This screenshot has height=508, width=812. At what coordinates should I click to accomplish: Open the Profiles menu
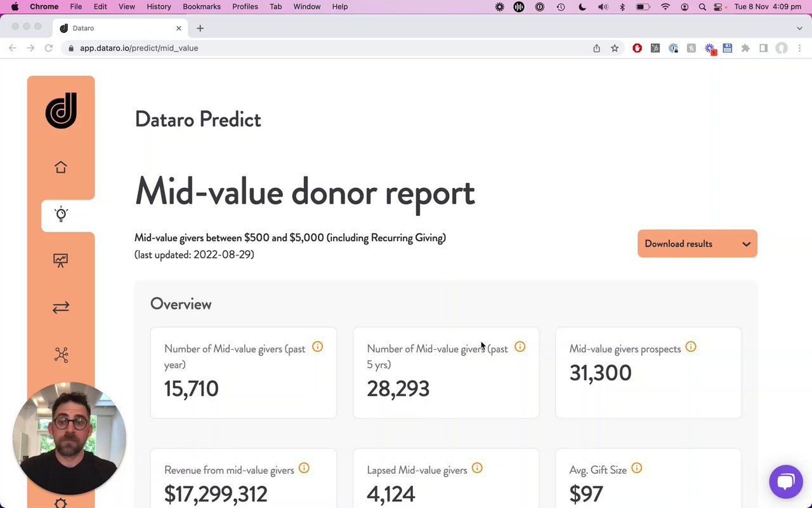245,6
